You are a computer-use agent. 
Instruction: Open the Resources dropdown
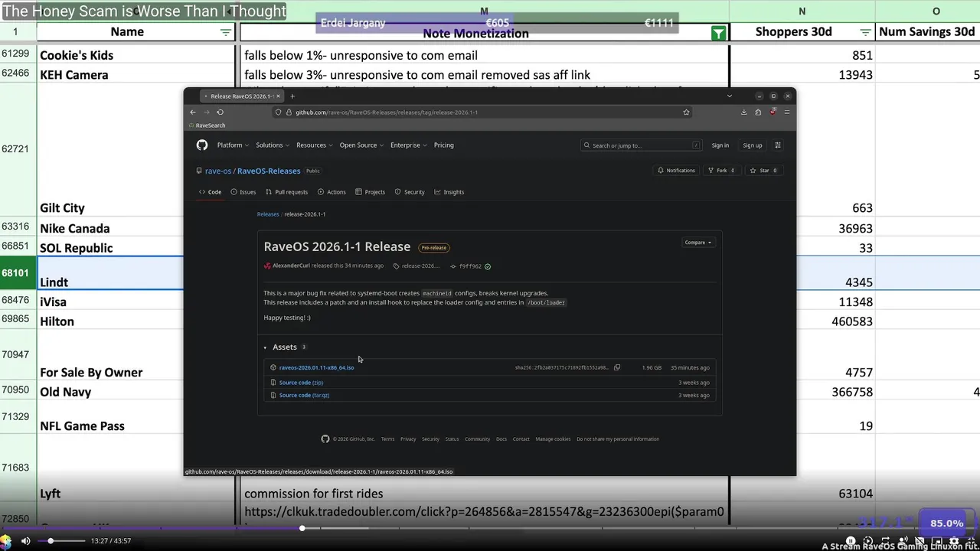[314, 145]
